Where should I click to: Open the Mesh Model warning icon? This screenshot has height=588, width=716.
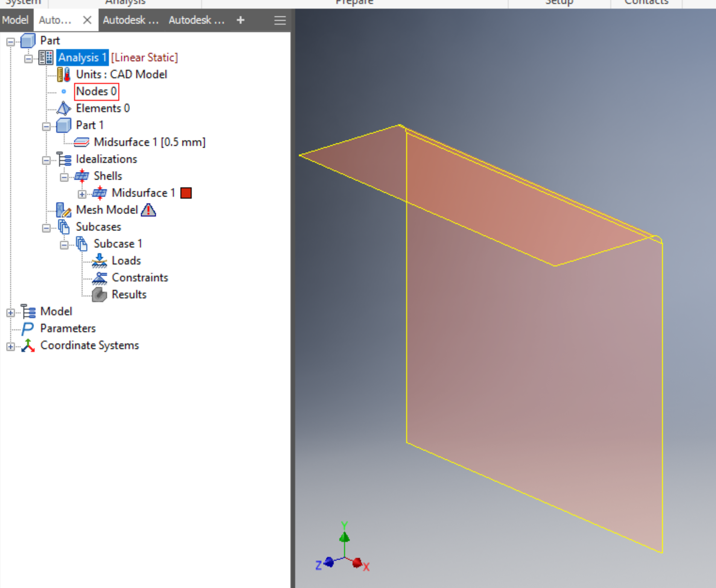click(148, 210)
